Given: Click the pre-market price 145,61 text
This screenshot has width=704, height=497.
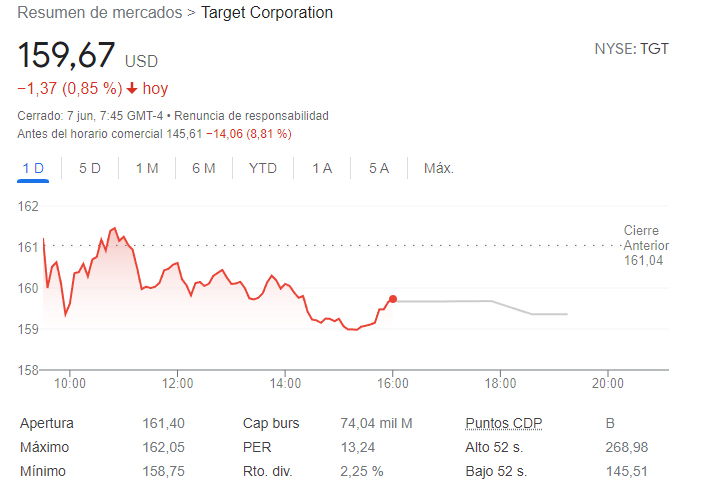Looking at the screenshot, I should [184, 133].
